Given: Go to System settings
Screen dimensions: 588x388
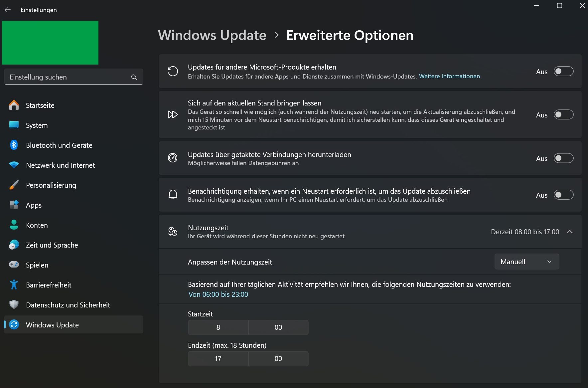Looking at the screenshot, I should (73, 125).
